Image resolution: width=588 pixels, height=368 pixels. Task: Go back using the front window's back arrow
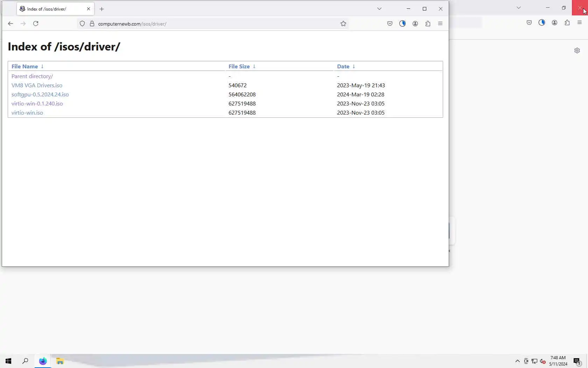pos(10,23)
